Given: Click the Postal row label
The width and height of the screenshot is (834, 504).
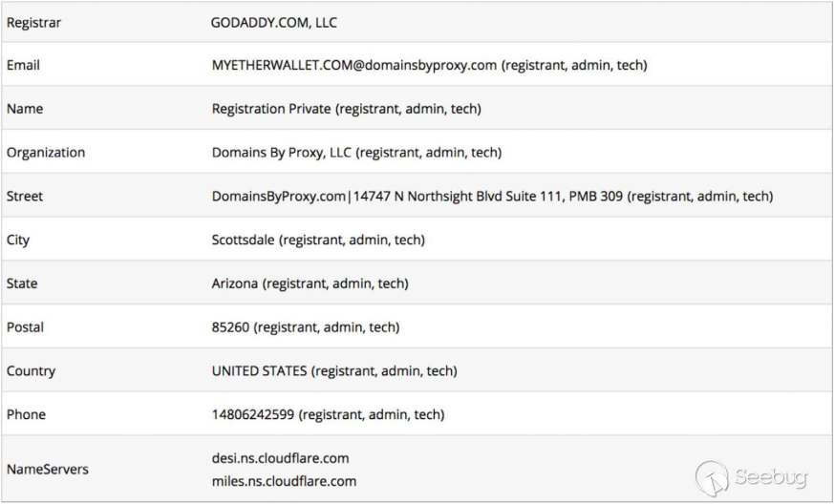Looking at the screenshot, I should [25, 327].
